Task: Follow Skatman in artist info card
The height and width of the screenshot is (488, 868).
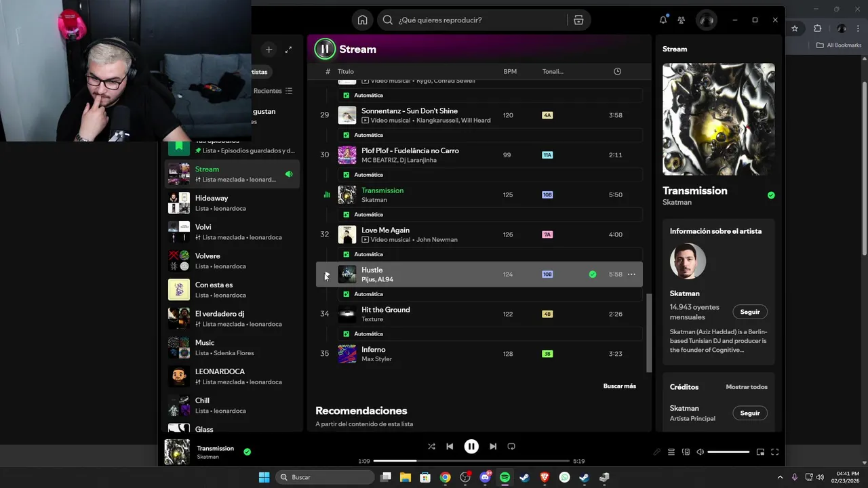Action: pos(750,312)
